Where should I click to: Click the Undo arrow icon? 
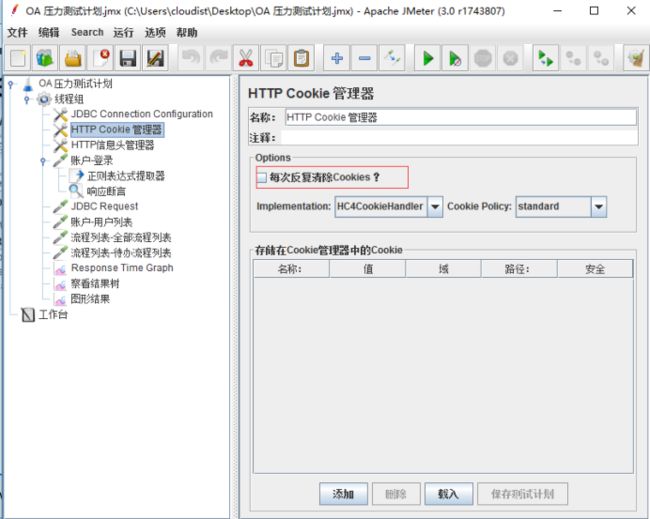click(191, 58)
